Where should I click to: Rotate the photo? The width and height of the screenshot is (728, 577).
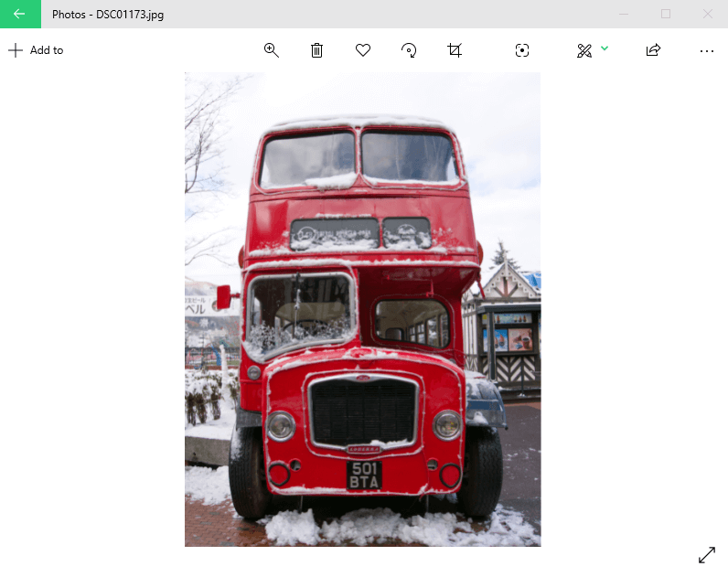(x=409, y=50)
